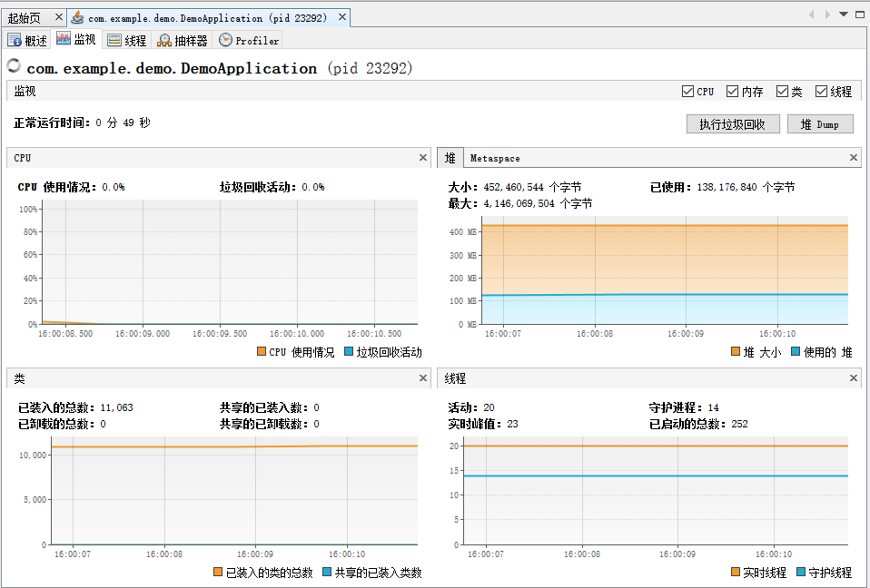Close the CPU graph panel
This screenshot has height=588, width=870.
pyautogui.click(x=423, y=158)
